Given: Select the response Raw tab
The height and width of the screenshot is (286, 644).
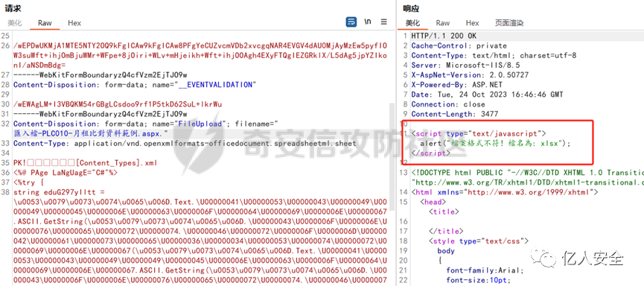Looking at the screenshot, I should (443, 23).
